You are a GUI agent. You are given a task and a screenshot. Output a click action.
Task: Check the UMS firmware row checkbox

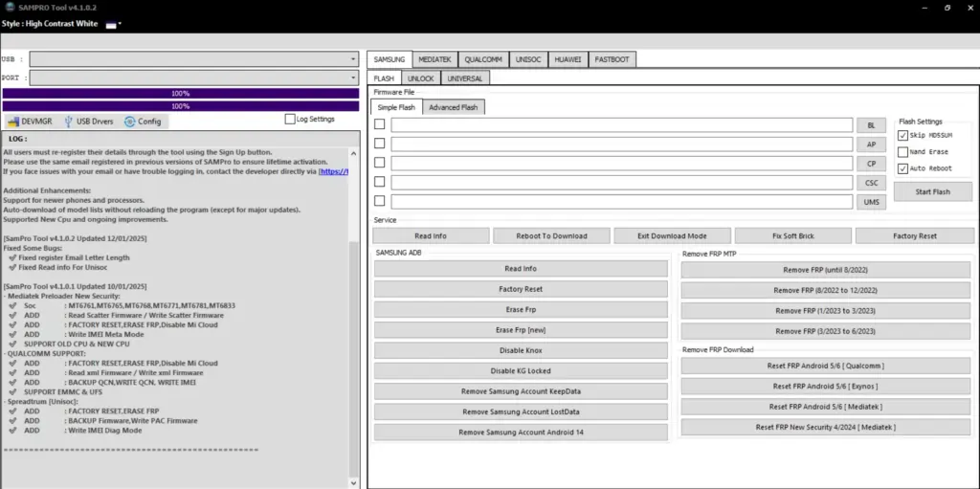(x=379, y=201)
